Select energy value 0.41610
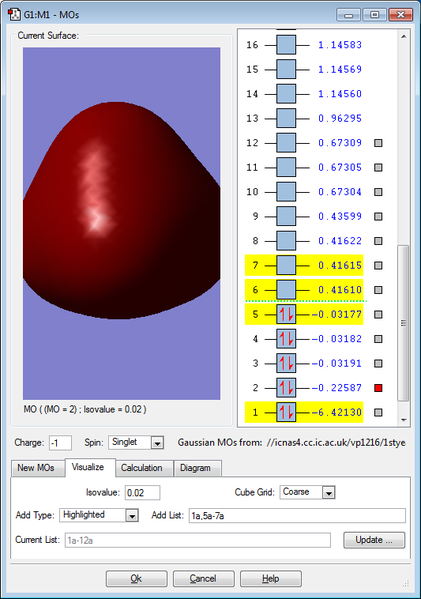Screen dimensions: 421x599 (340, 290)
